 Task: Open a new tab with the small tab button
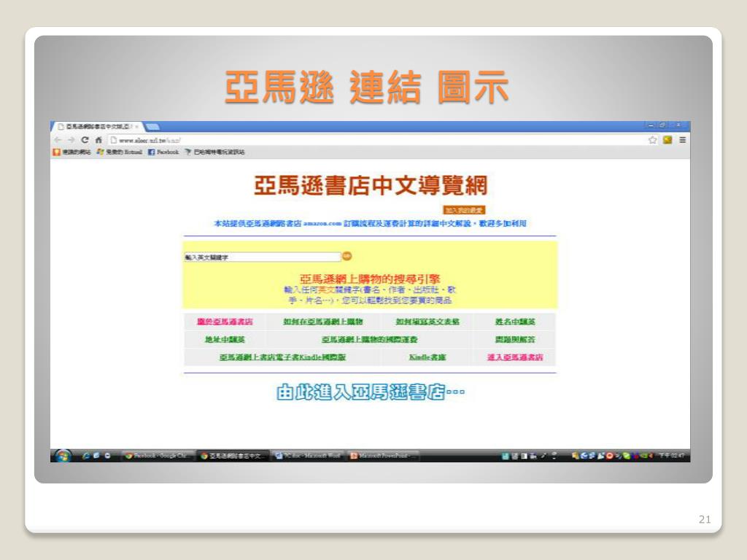[152, 127]
